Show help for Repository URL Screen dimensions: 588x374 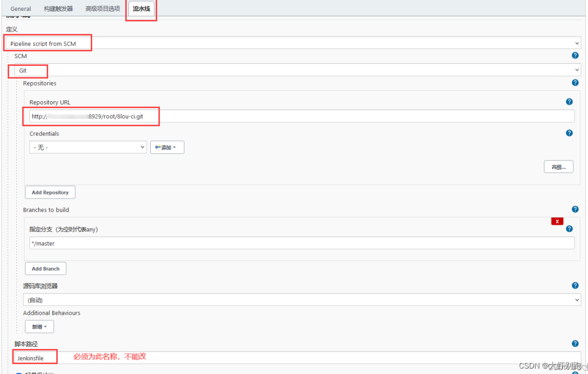569,102
